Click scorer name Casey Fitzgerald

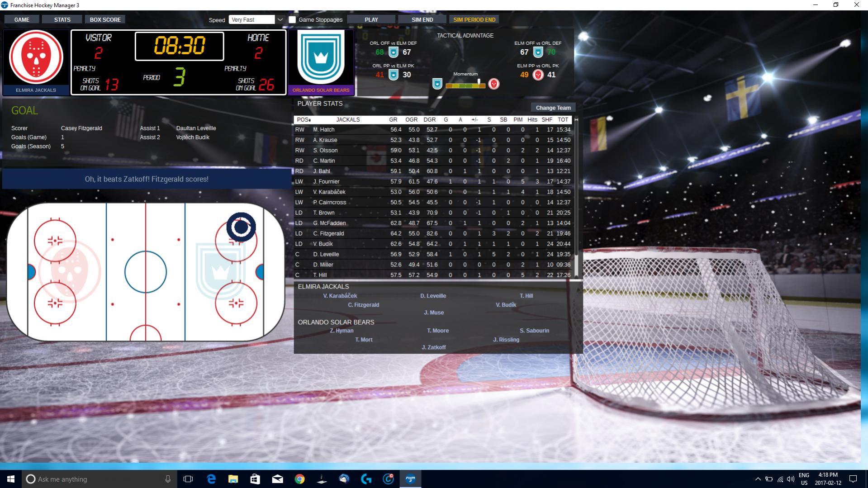point(81,128)
